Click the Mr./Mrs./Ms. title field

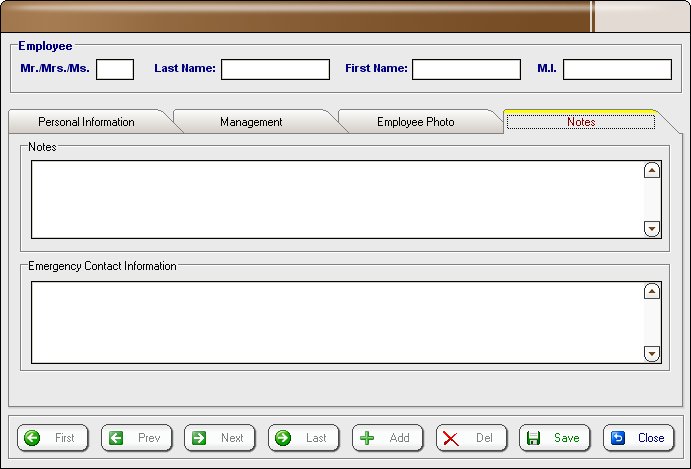[115, 70]
